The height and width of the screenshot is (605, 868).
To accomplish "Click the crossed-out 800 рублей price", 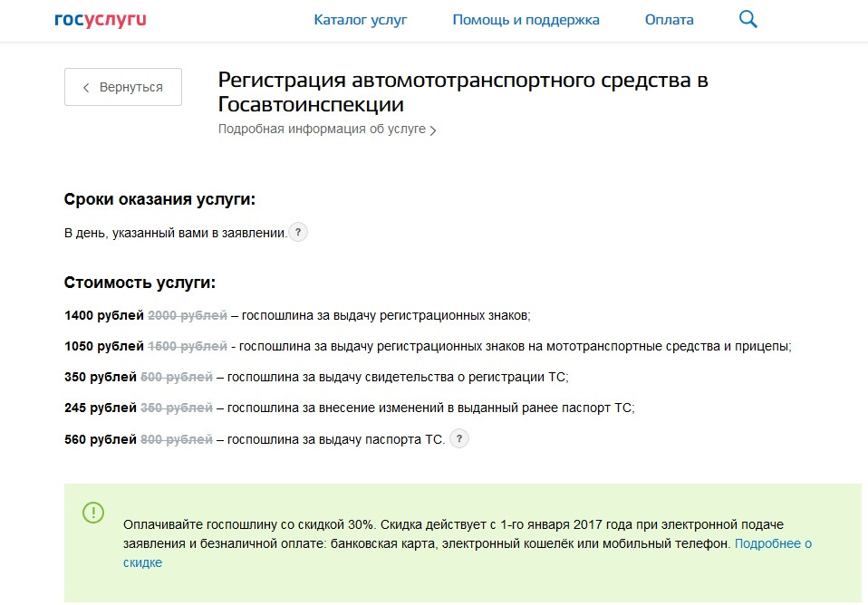I will coord(176,439).
